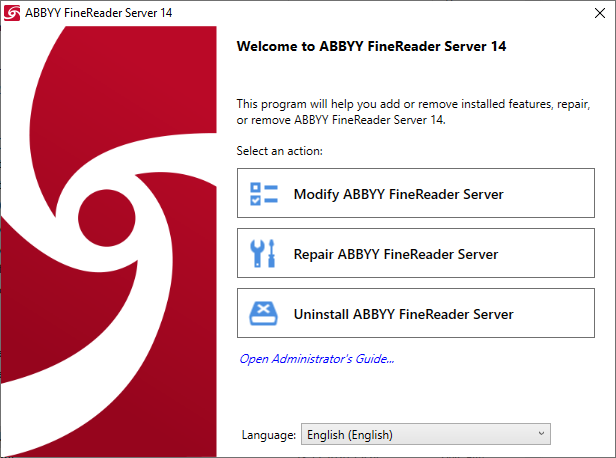
Task: Click the ABBYY logo in title bar
Action: pyautogui.click(x=12, y=13)
